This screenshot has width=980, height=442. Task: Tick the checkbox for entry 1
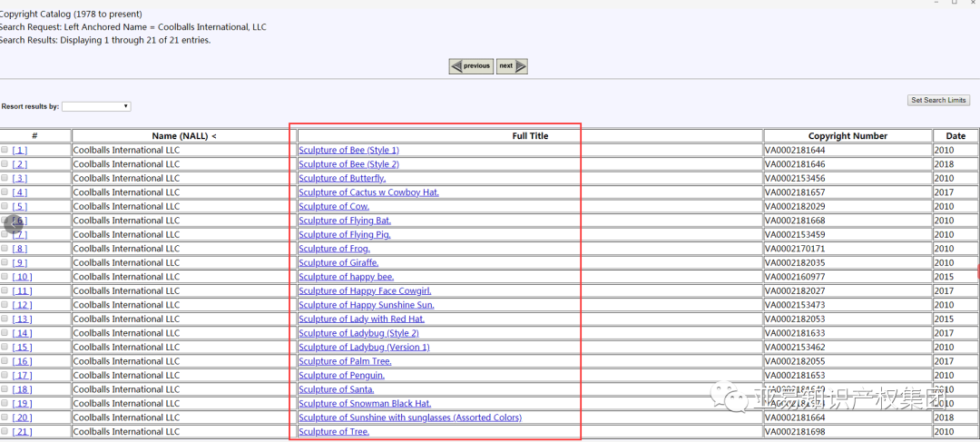click(5, 150)
